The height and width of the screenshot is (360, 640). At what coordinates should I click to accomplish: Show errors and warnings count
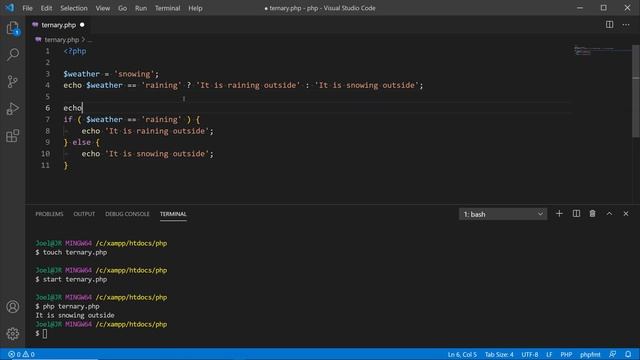[x=21, y=354]
